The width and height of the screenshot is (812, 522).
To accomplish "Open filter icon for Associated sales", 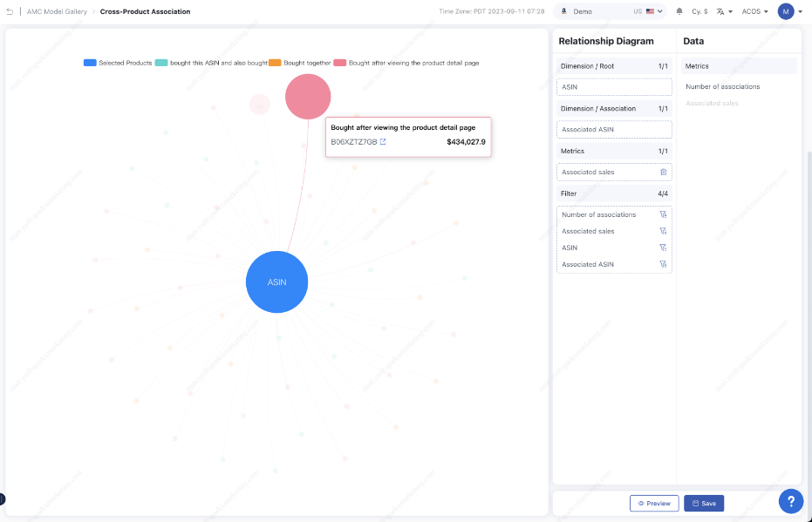I will 663,231.
